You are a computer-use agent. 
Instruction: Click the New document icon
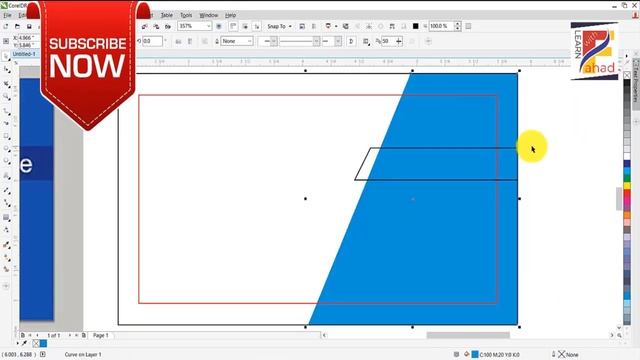pos(6,26)
